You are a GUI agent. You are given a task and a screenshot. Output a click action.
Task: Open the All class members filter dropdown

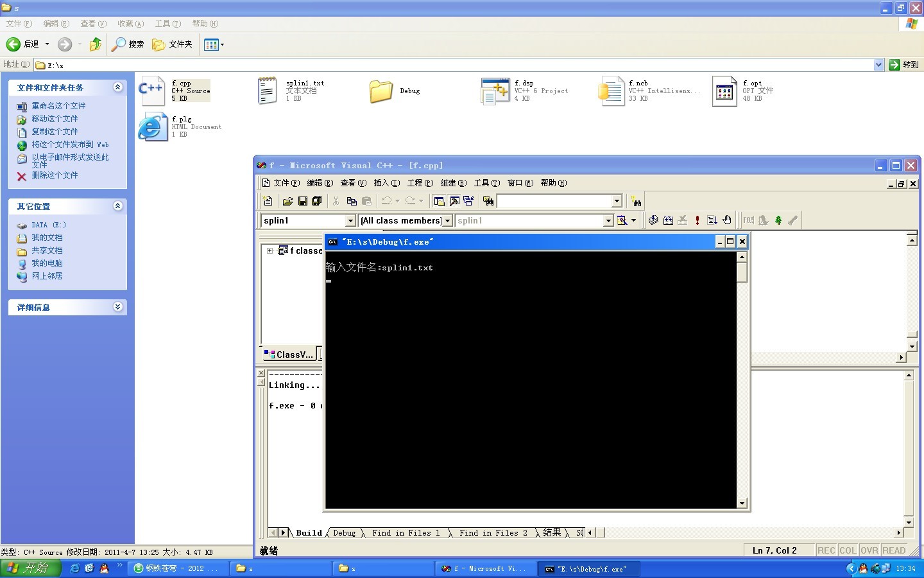click(x=447, y=220)
